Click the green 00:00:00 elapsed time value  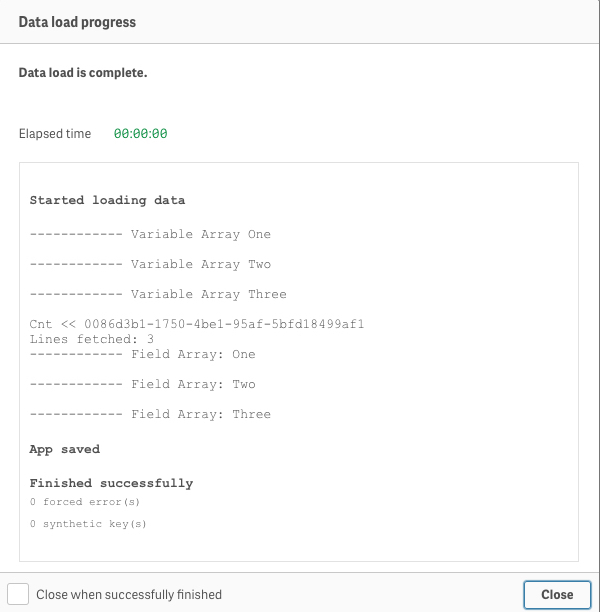point(141,133)
